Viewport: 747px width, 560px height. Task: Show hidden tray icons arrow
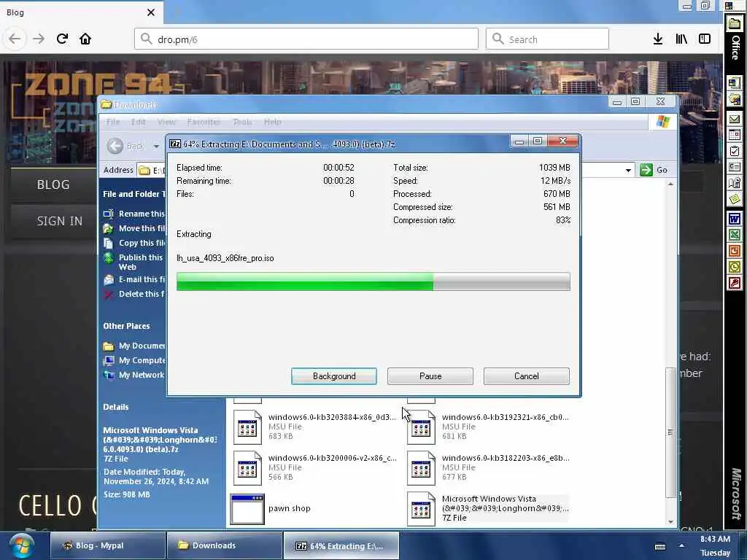682,545
